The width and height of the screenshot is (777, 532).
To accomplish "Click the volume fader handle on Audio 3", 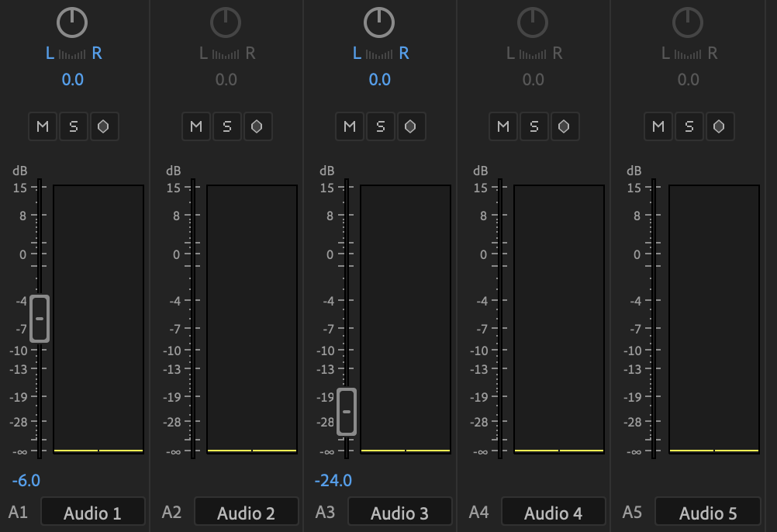I will pos(347,412).
